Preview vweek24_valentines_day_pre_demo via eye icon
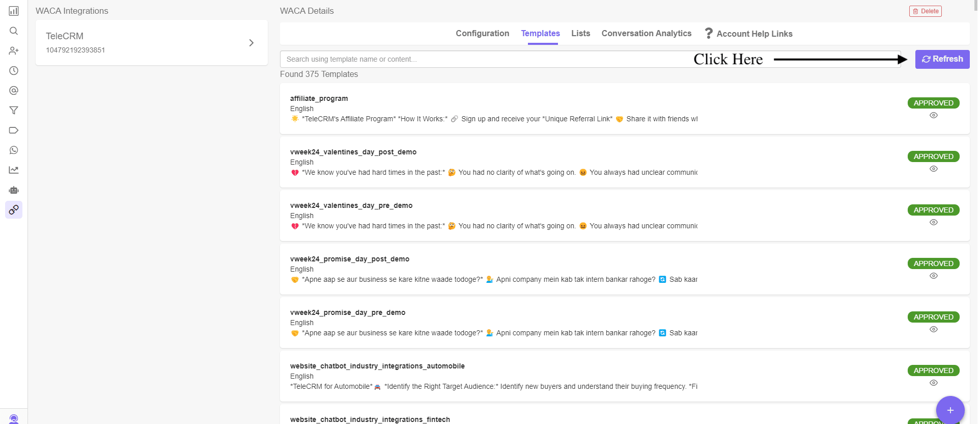 [933, 222]
